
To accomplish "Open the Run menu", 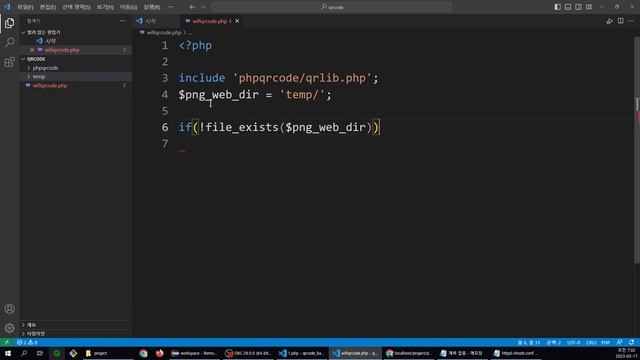I will tap(152, 7).
